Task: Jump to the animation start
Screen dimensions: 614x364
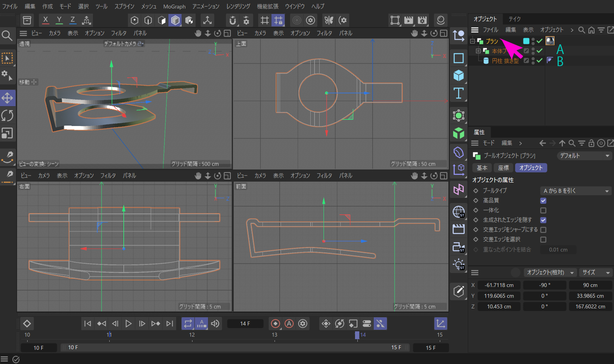Action: coord(88,324)
